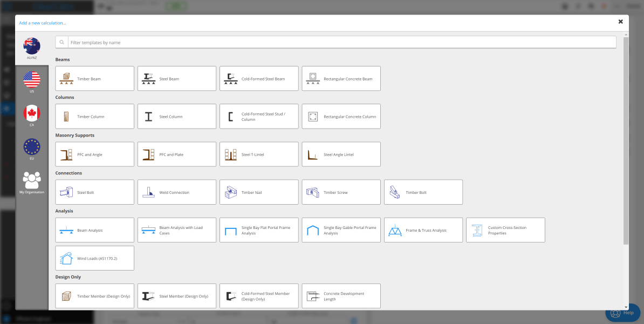The height and width of the screenshot is (324, 644).
Task: Open the Timber Column calculator
Action: (x=94, y=116)
